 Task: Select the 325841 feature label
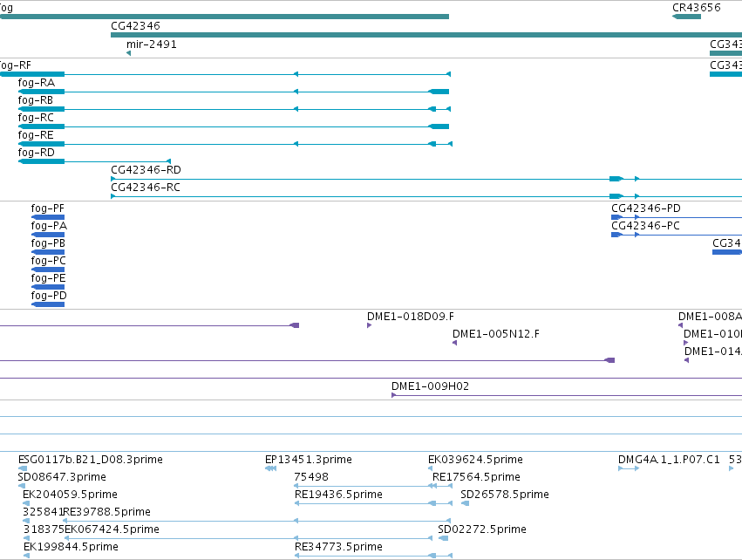coord(43,512)
